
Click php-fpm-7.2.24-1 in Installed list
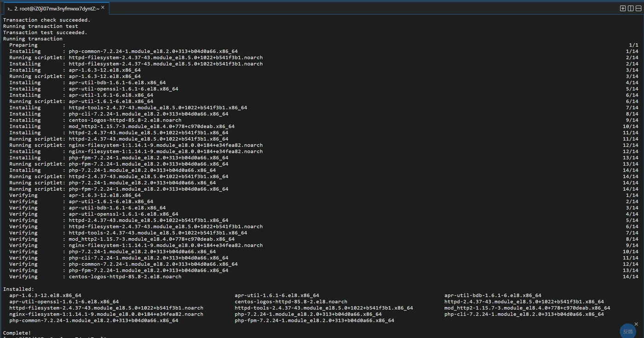(314, 321)
